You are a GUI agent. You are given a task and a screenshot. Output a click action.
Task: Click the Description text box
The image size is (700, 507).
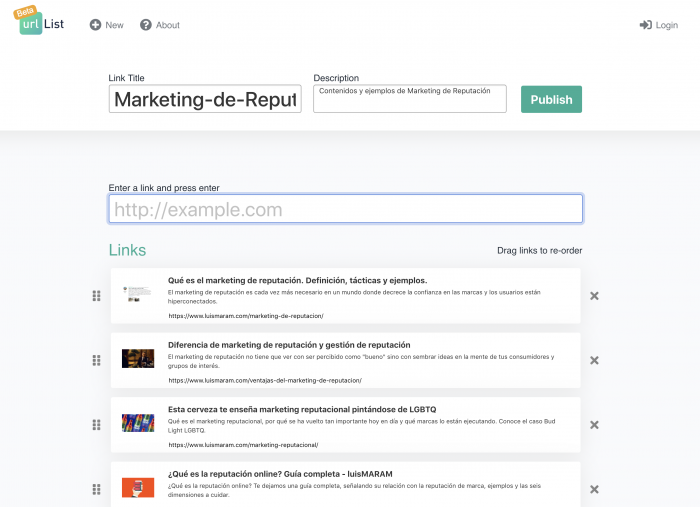410,98
